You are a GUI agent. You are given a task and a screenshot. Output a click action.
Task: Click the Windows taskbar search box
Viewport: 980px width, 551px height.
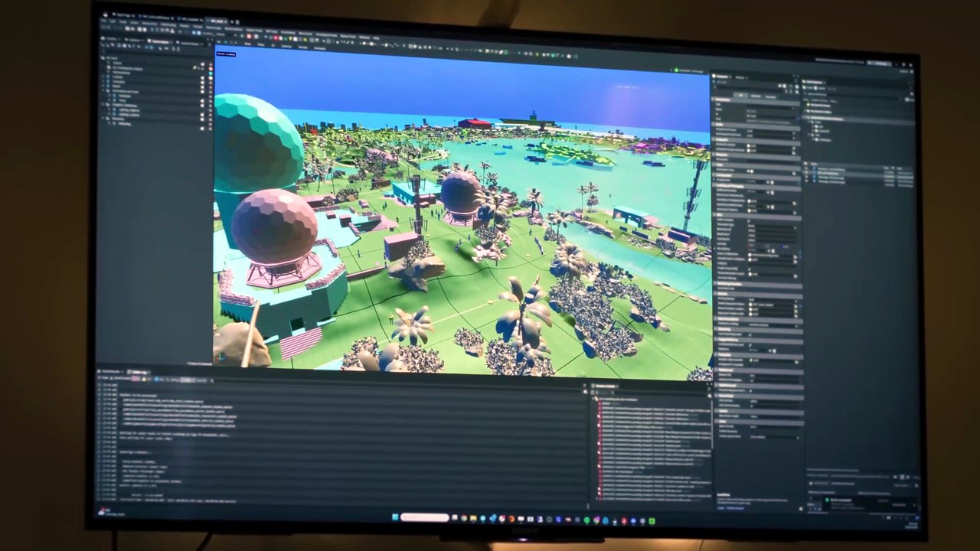coord(424,518)
